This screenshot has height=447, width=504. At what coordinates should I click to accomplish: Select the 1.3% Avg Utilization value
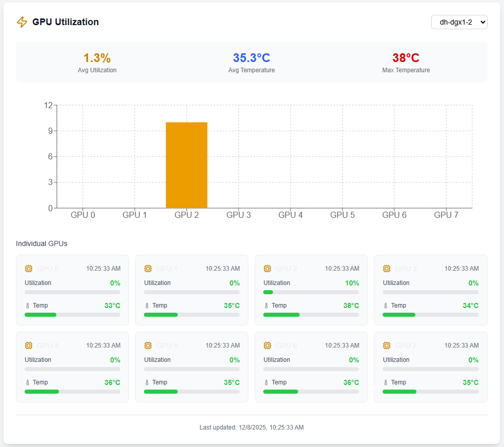[97, 58]
